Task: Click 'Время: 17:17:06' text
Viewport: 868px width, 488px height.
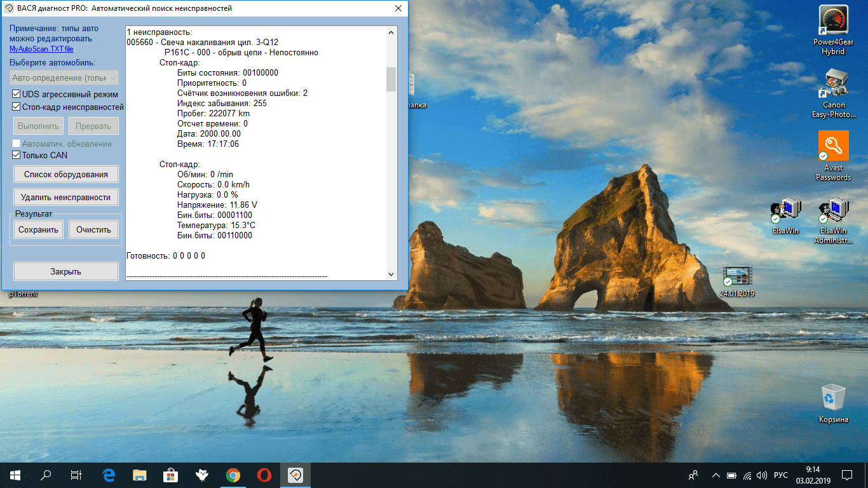Action: (x=208, y=144)
